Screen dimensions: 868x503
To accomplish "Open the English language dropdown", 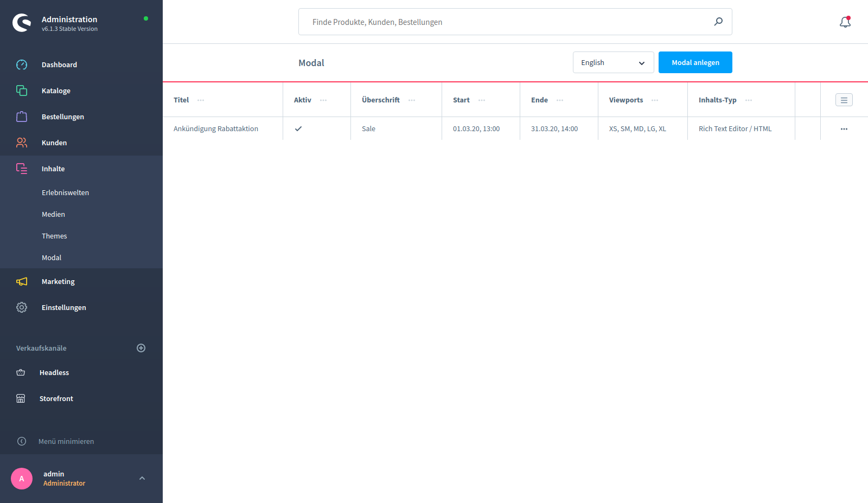I will coord(613,62).
